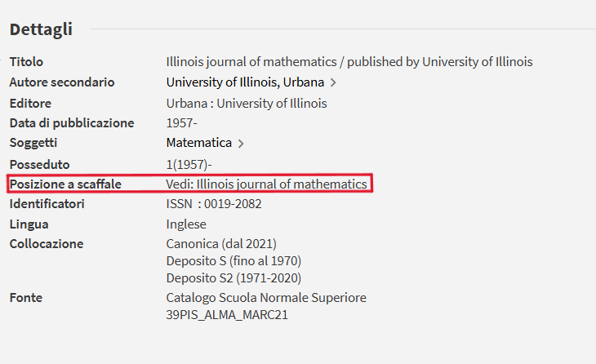Click the language value Inglese
This screenshot has width=596, height=364.
coord(186,224)
